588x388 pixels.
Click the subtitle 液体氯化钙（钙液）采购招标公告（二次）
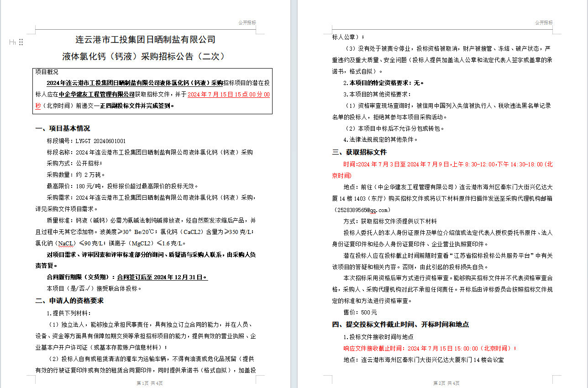[x=144, y=57]
